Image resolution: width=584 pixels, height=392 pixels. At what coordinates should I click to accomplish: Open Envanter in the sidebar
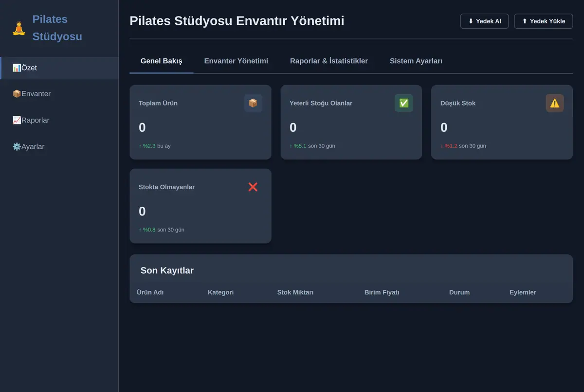click(x=59, y=94)
